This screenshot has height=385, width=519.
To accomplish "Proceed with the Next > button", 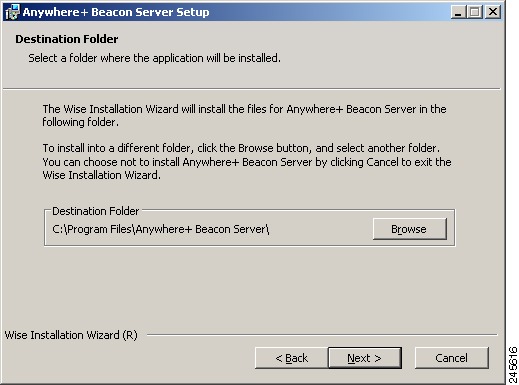I will coord(365,358).
